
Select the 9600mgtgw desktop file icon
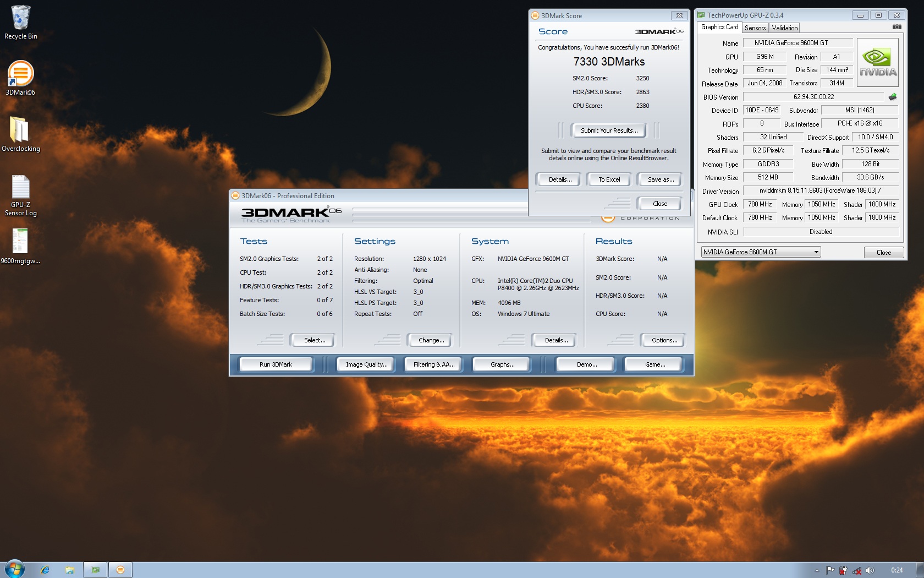click(20, 246)
